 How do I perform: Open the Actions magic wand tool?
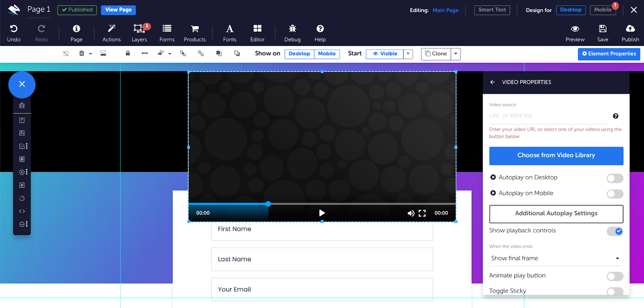coord(111,29)
